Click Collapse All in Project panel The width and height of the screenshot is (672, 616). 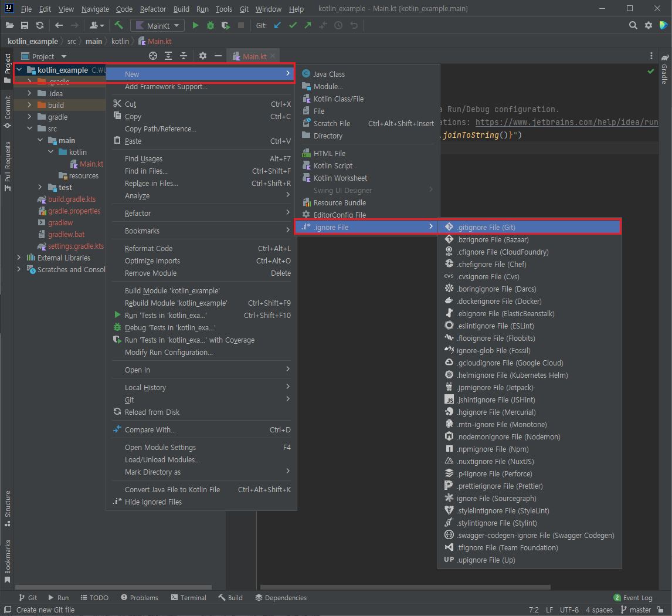click(184, 56)
